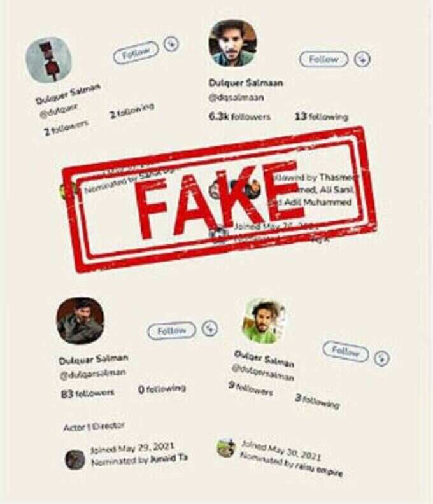Open the avatar of nominator raisu empire

coord(226,448)
